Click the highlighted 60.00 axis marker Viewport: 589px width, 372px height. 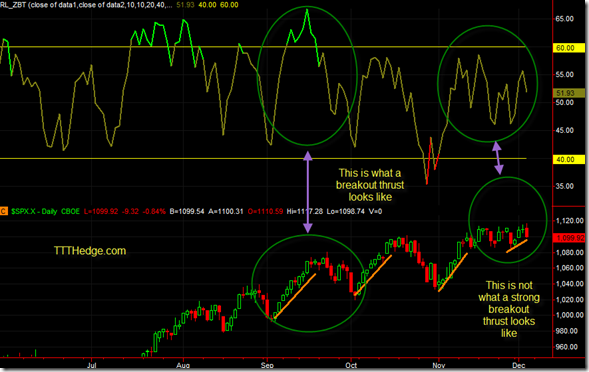[x=569, y=48]
